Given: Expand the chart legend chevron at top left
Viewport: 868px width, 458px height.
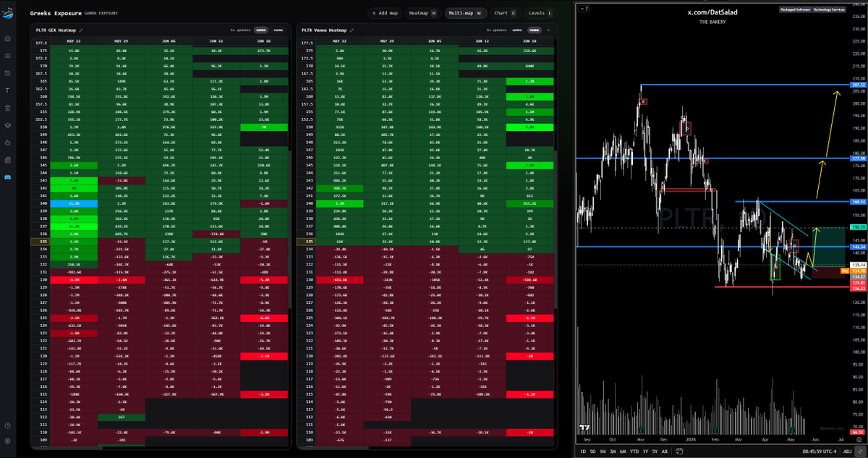Looking at the screenshot, I should tap(583, 9).
